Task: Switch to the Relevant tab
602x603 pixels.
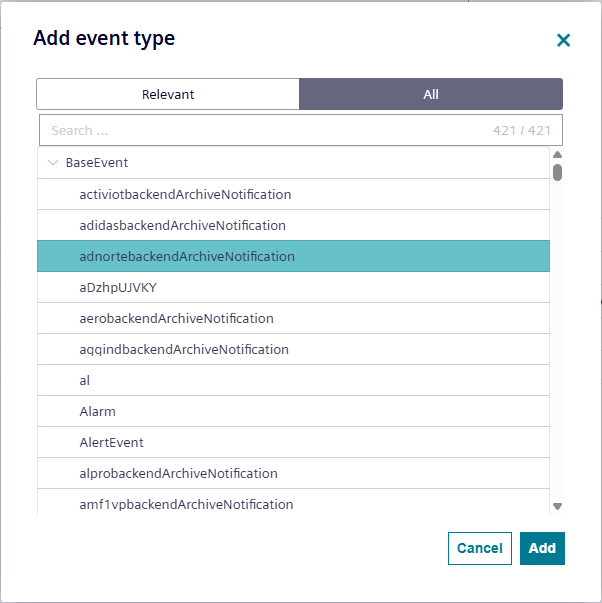Action: coord(168,94)
